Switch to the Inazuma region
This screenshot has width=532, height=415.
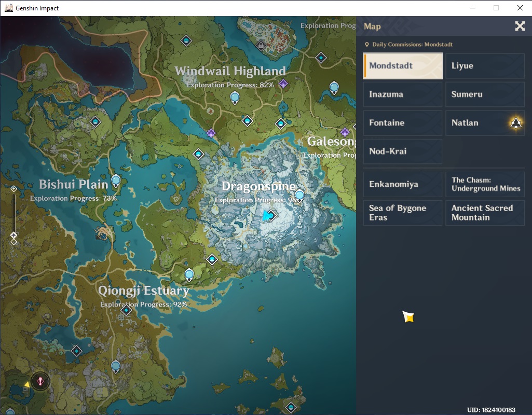(403, 94)
